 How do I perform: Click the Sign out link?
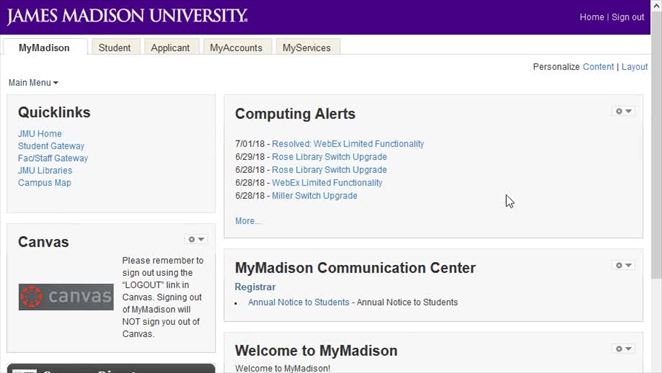628,17
